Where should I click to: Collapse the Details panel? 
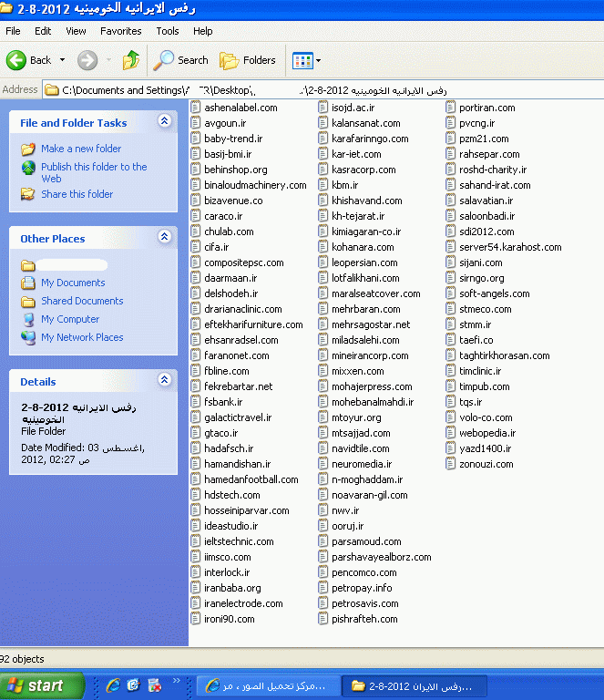[164, 379]
